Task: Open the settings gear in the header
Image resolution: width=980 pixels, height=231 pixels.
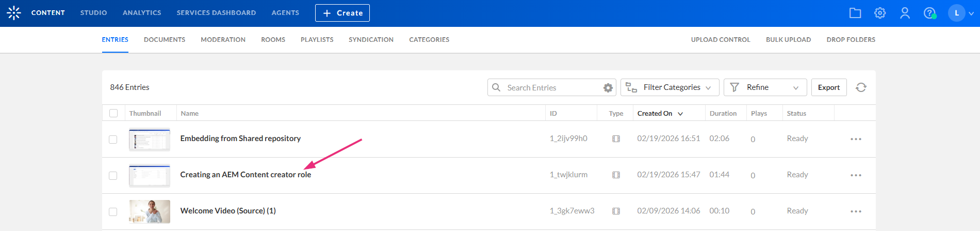Action: coord(880,13)
